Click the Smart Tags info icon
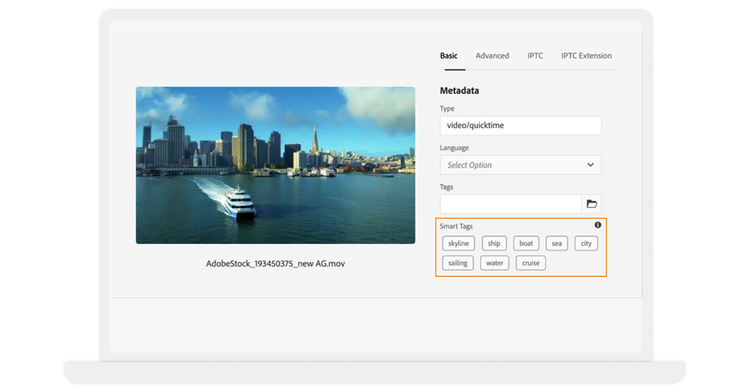Viewport: 750px width, 392px height. pyautogui.click(x=598, y=225)
